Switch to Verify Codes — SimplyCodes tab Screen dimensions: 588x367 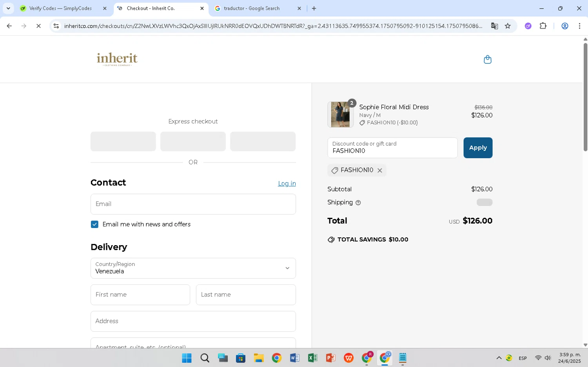(61, 8)
